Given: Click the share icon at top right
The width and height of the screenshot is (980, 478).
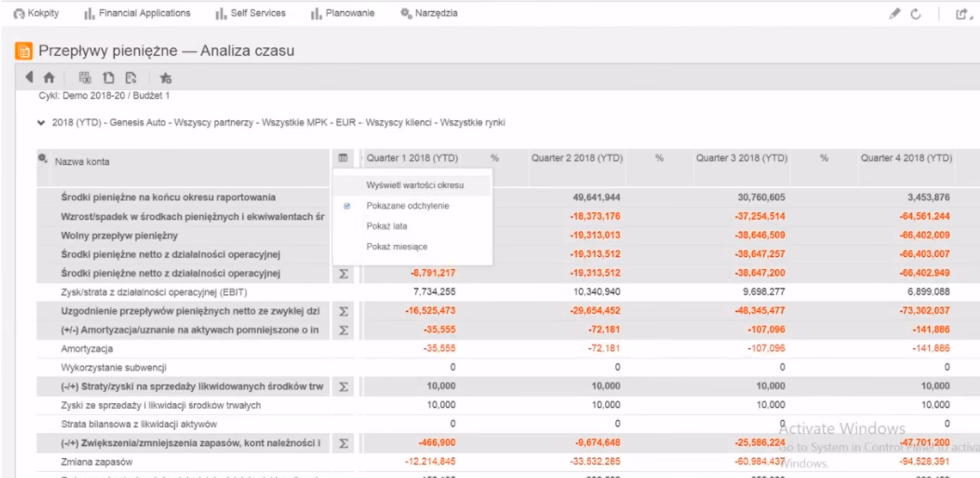Looking at the screenshot, I should (961, 14).
